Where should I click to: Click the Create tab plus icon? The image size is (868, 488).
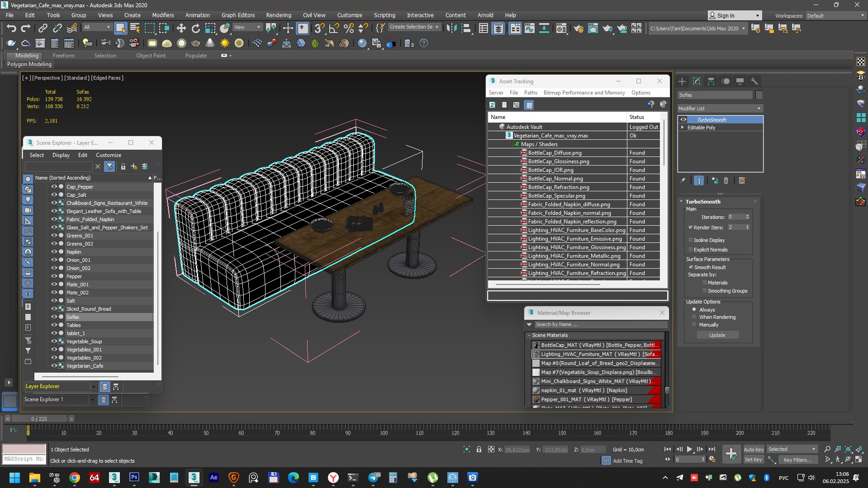tap(682, 81)
